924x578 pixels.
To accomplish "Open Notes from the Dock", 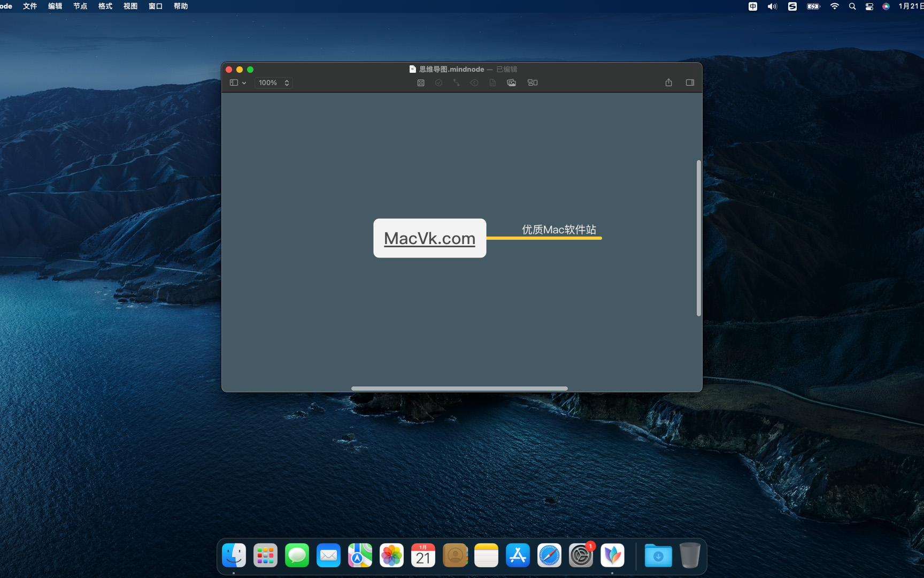I will click(x=486, y=556).
